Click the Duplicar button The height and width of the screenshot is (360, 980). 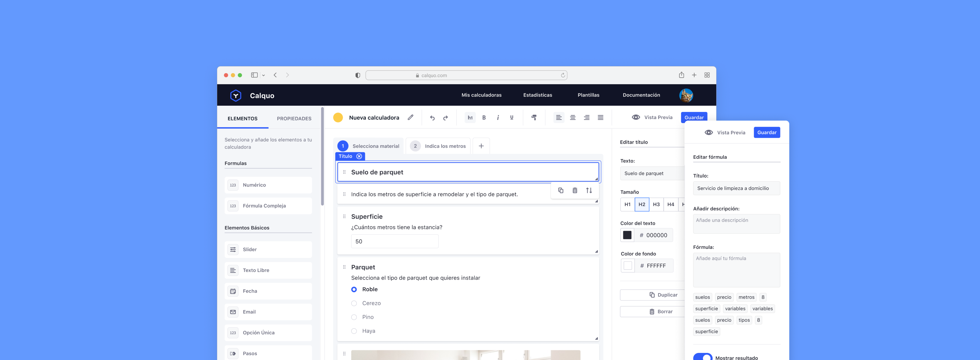(x=652, y=295)
